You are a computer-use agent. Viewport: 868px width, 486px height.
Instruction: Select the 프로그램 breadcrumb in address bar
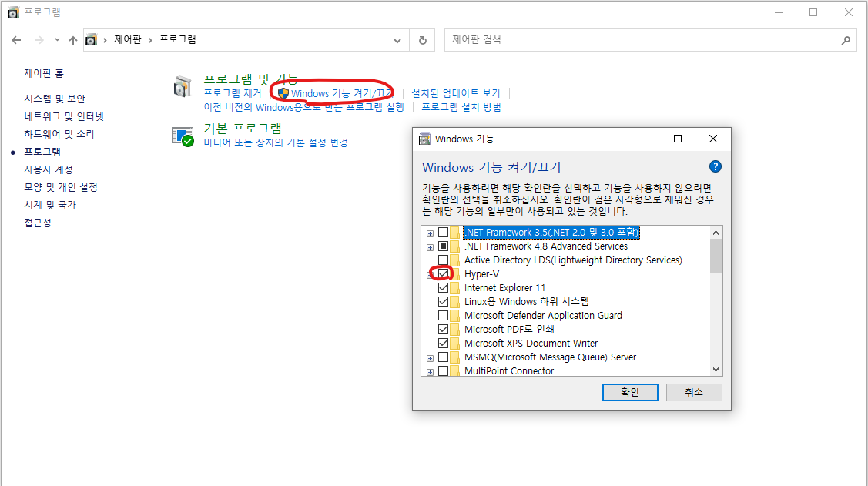pyautogui.click(x=178, y=39)
